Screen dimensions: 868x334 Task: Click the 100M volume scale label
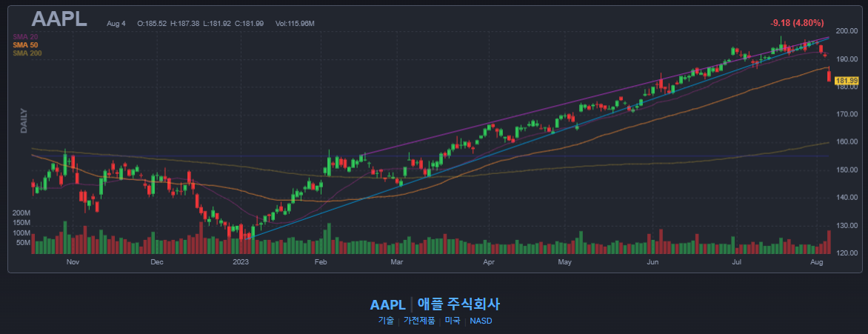click(21, 233)
